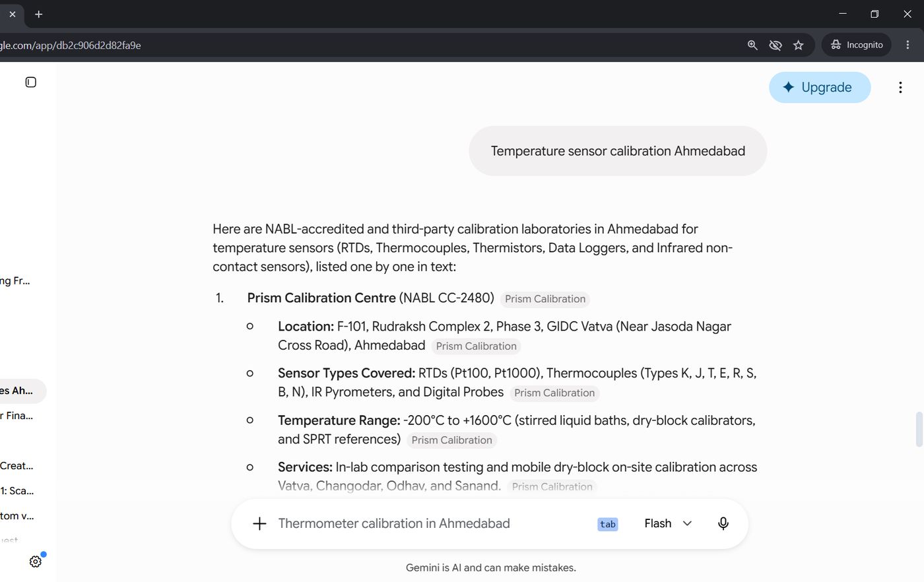Close the browser window
Screen dimensions: 924x582
tap(907, 14)
